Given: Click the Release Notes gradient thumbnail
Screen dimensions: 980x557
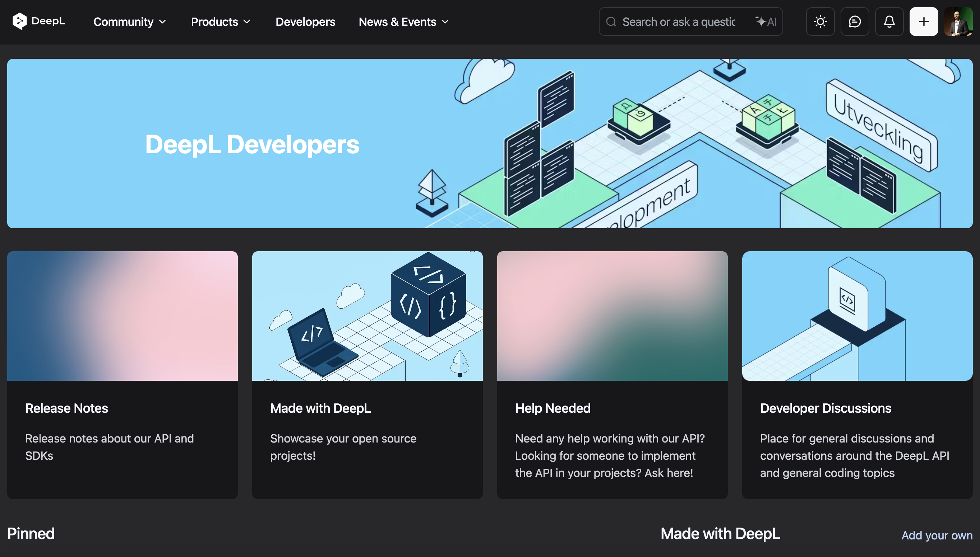Looking at the screenshot, I should (122, 315).
